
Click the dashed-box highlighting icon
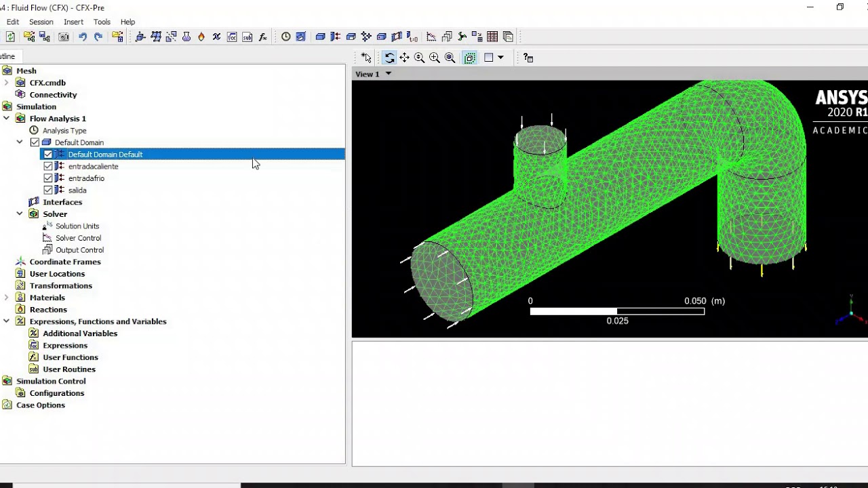coord(469,58)
